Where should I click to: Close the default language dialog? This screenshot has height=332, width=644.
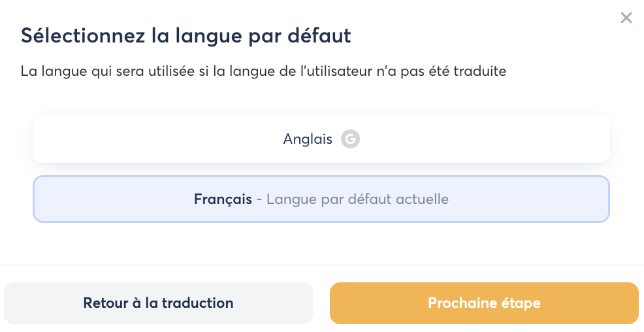[626, 18]
